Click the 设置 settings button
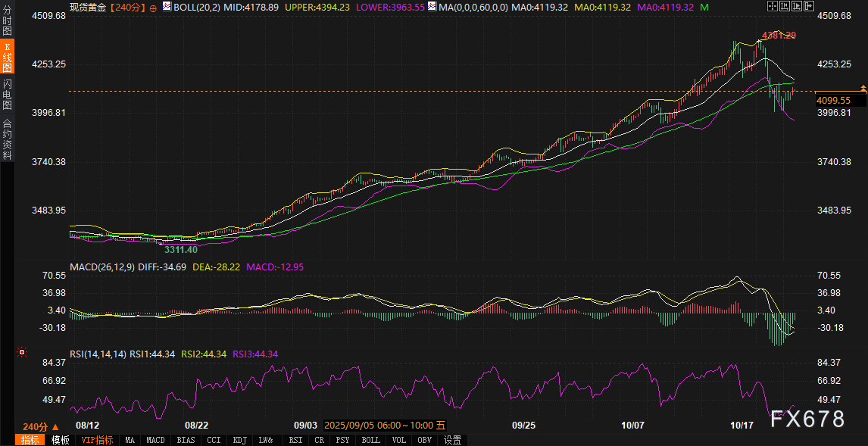The width and height of the screenshot is (868, 446). pos(452,440)
